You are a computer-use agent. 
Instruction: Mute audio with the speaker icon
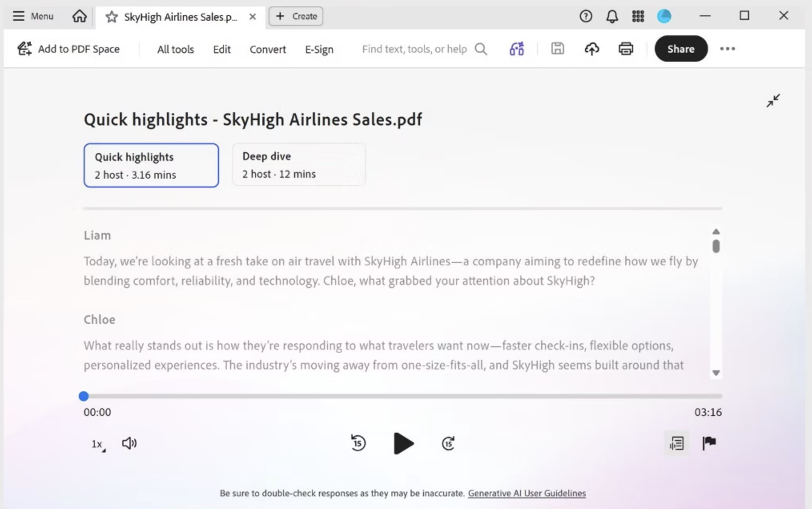click(x=129, y=443)
